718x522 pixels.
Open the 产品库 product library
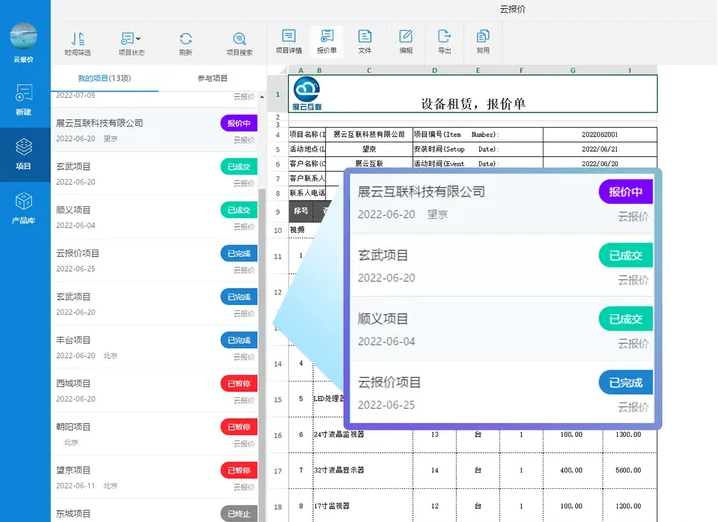[x=23, y=207]
